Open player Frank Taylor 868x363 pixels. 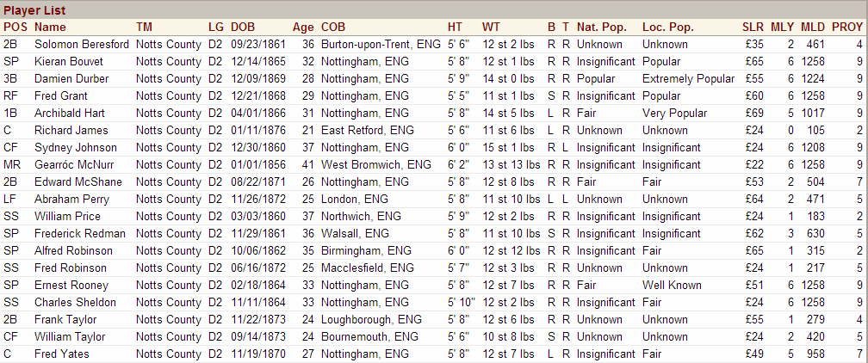(65, 319)
